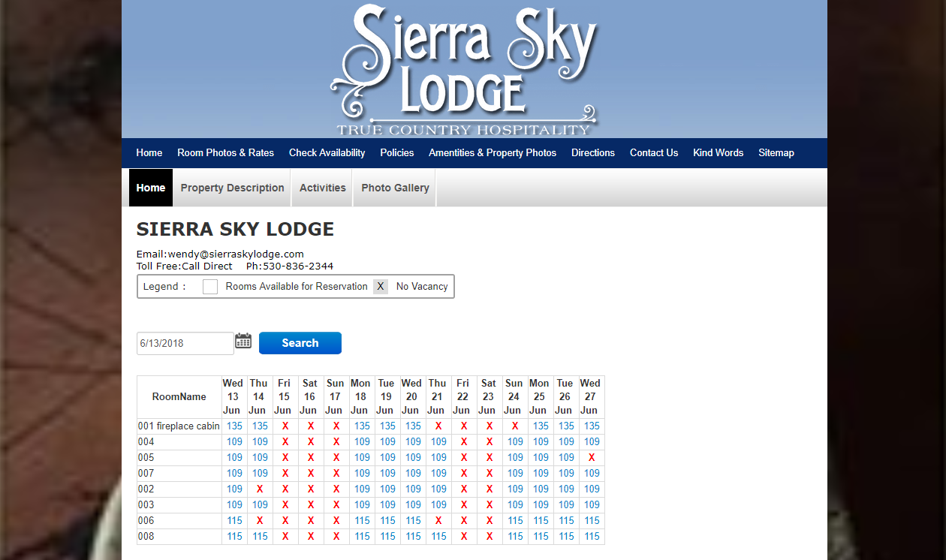Click the Wed 13 Jun column header
Image resolution: width=946 pixels, height=560 pixels.
233,397
